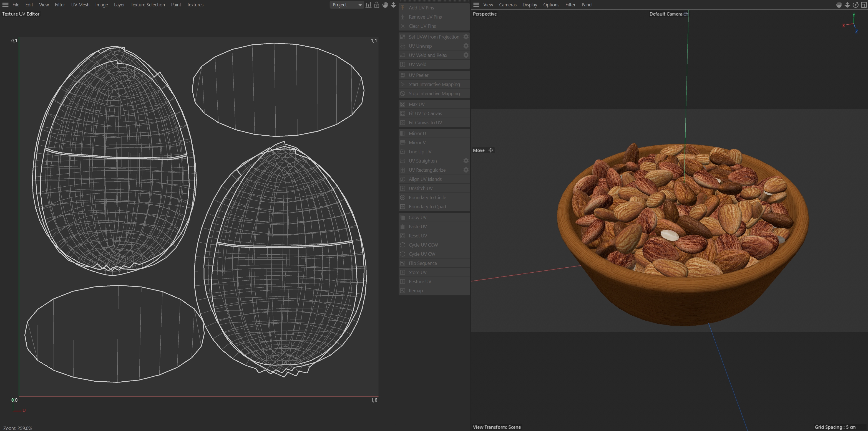868x431 pixels.
Task: Toggle the Default Camera link icon
Action: point(685,14)
